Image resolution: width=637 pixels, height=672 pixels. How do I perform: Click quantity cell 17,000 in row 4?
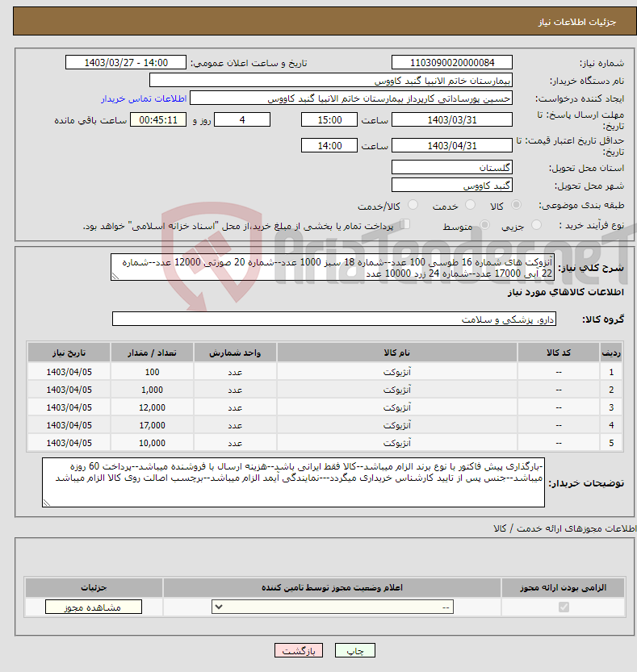click(152, 425)
